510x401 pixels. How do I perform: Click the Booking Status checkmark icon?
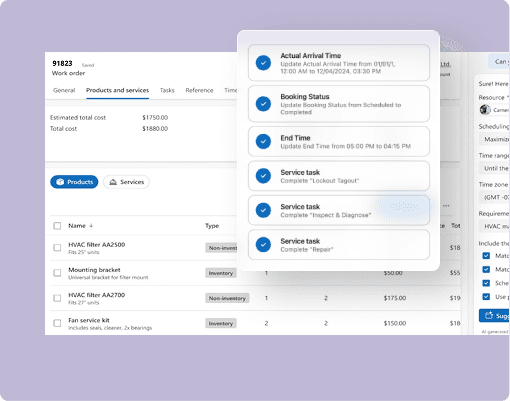coord(263,104)
